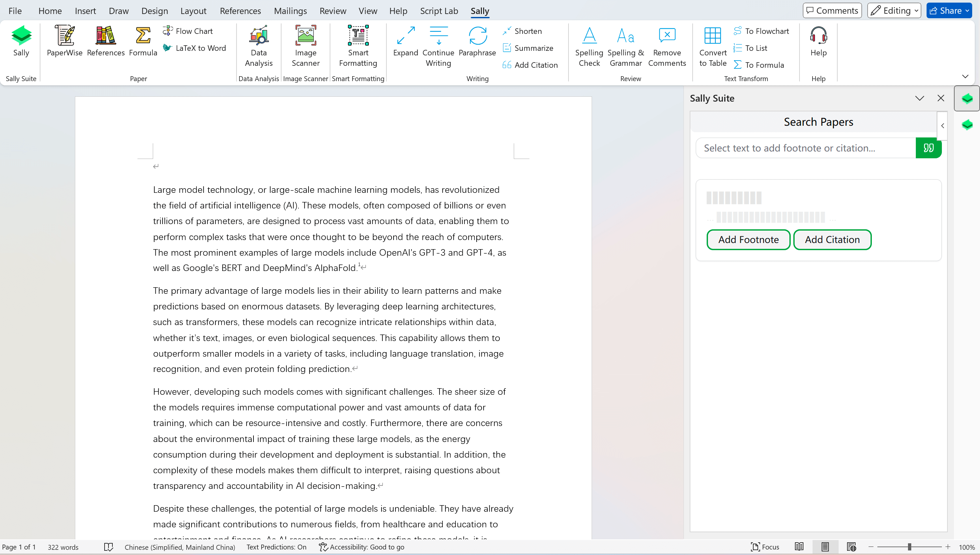This screenshot has width=980, height=555.
Task: Open the Editing mode dropdown
Action: tap(894, 11)
